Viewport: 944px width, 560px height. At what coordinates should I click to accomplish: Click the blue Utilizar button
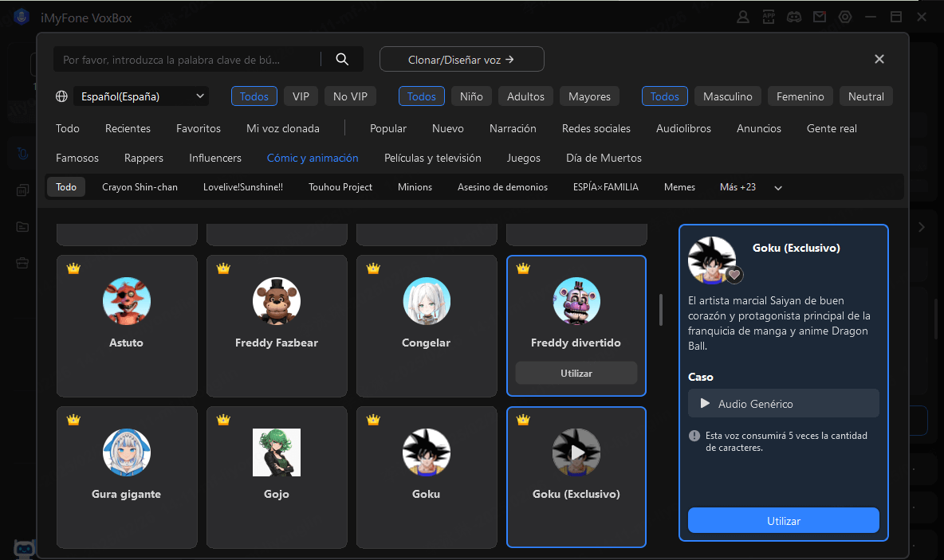tap(784, 520)
